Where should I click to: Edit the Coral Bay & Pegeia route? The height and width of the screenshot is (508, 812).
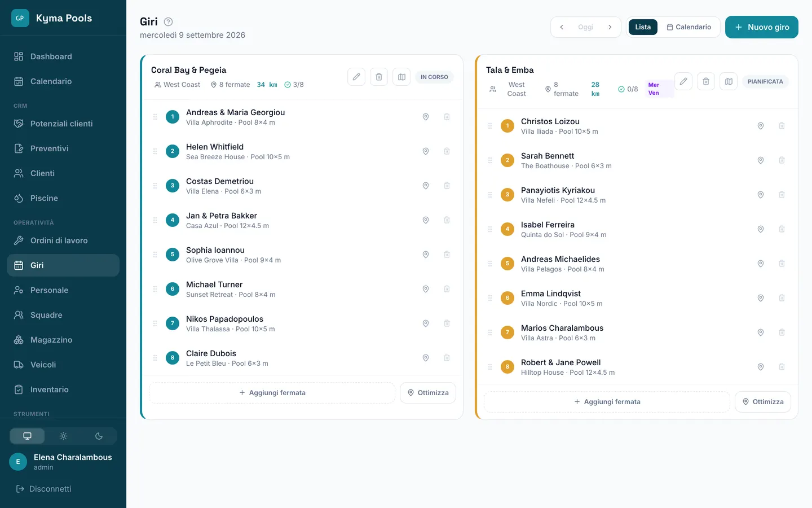(x=356, y=77)
